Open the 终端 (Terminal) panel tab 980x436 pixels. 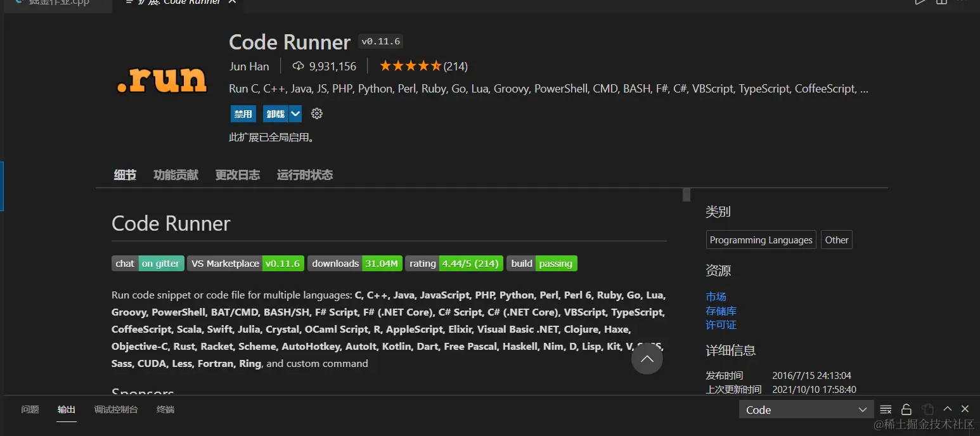pos(165,409)
